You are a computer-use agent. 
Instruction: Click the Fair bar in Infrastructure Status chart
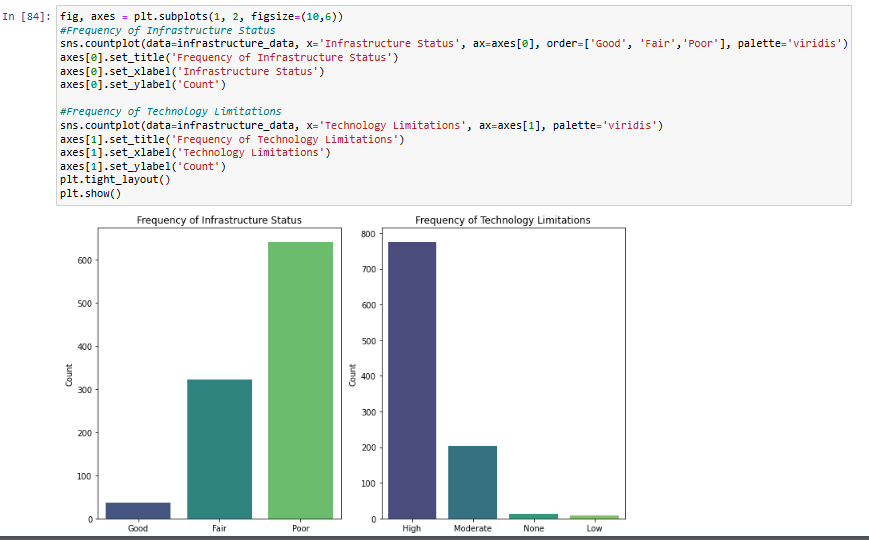219,449
